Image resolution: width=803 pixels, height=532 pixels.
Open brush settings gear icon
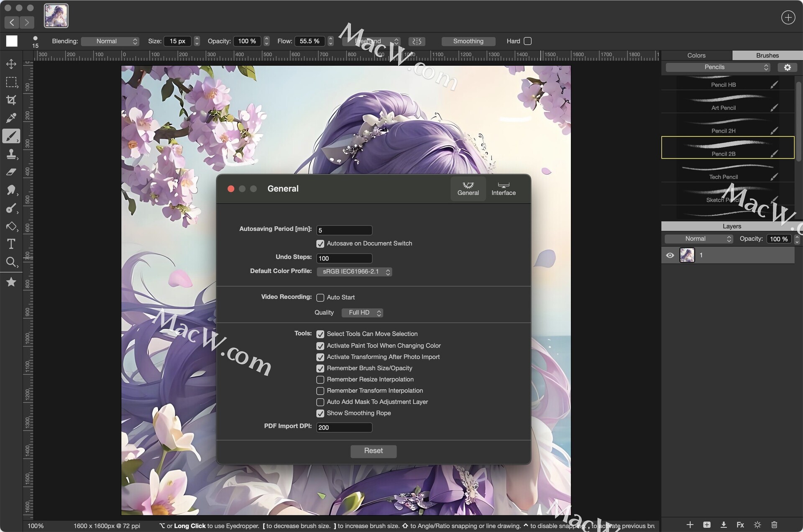pyautogui.click(x=787, y=67)
